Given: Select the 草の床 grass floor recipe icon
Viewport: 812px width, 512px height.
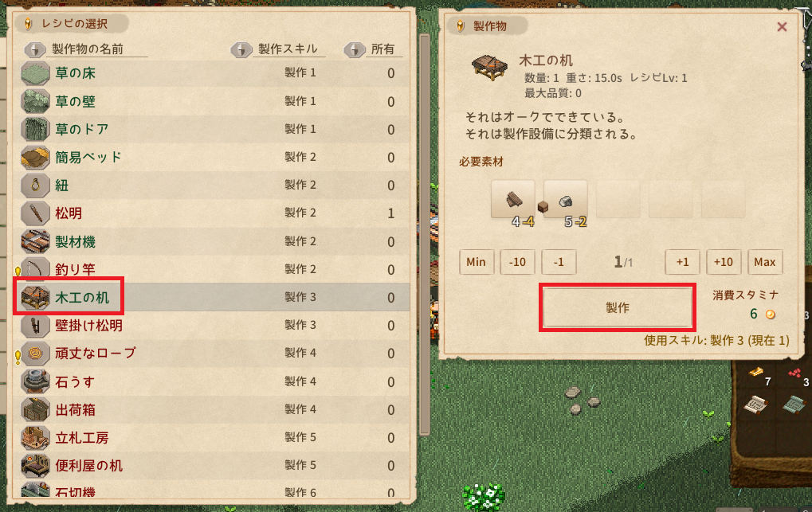Looking at the screenshot, I should click(x=35, y=73).
